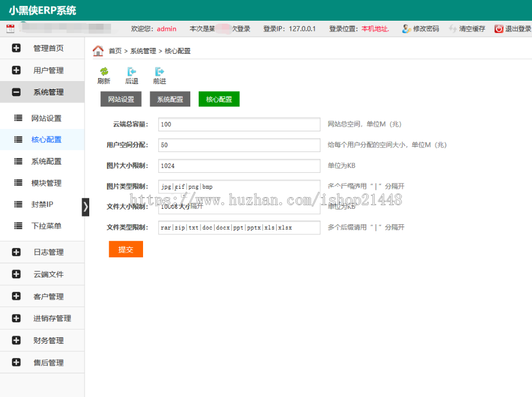
Task: Collapse 系统管理 with its minus icon
Action: 17,92
